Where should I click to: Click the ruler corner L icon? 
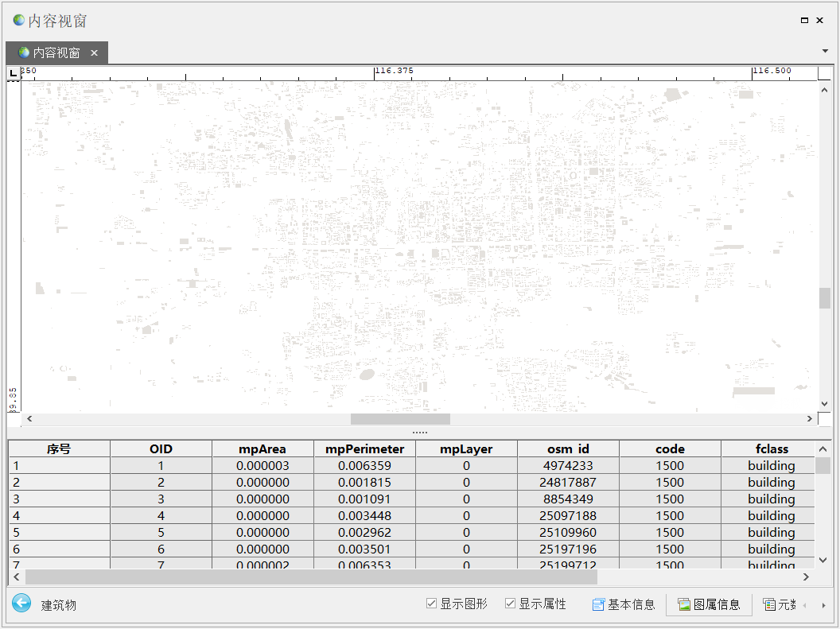(13, 73)
